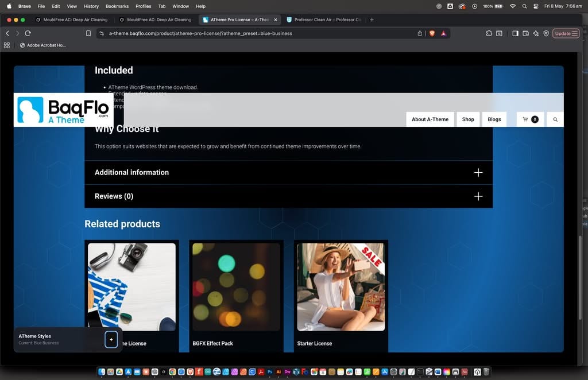Open Brave VPN shield icon

coord(546,33)
